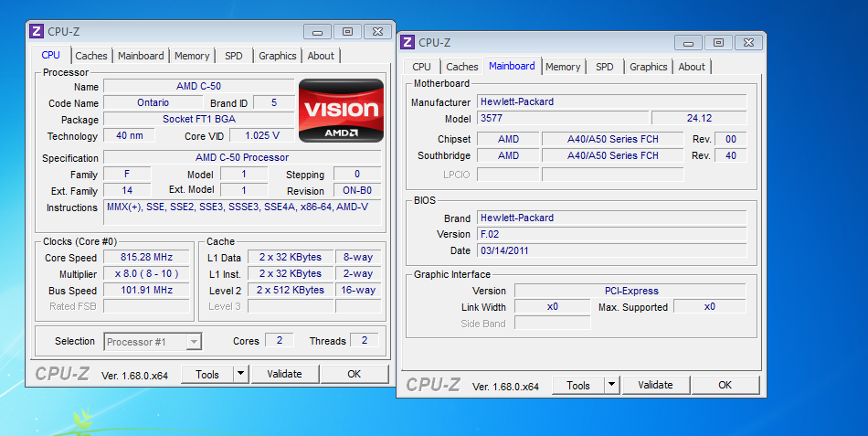This screenshot has width=868, height=436.
Task: Click the BIOS Brand field Hewlett-Packard
Action: 611,218
